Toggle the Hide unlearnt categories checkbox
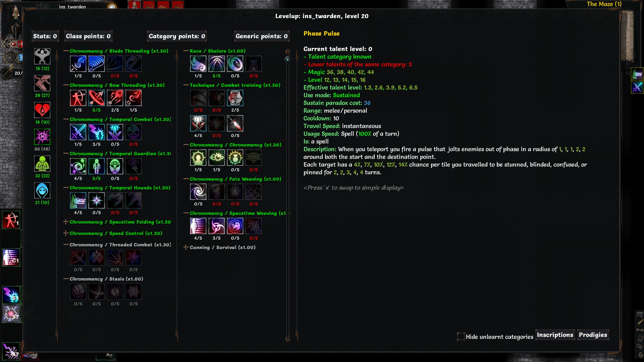Screen dimensions: 644x362 [x=461, y=336]
